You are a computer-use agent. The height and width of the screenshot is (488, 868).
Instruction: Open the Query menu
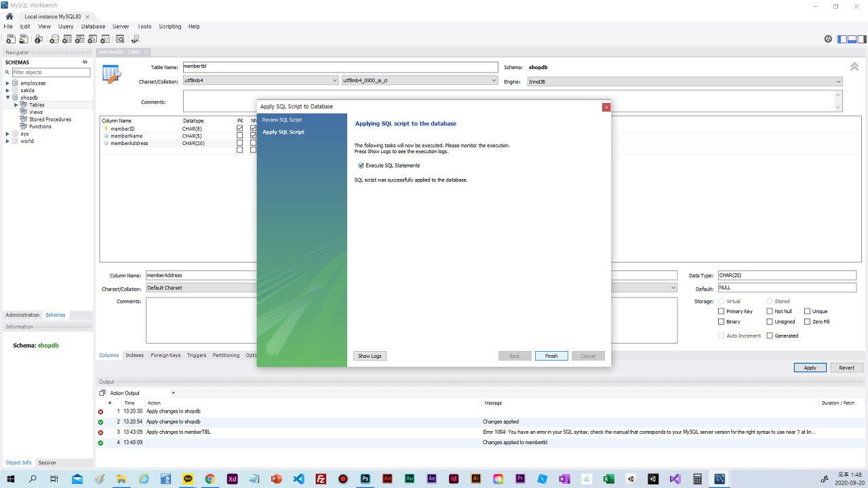[x=66, y=26]
